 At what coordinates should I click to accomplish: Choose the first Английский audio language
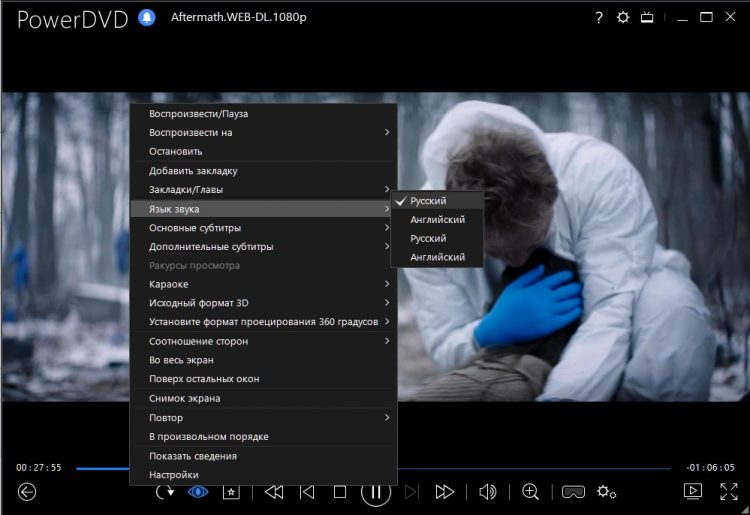pos(437,219)
